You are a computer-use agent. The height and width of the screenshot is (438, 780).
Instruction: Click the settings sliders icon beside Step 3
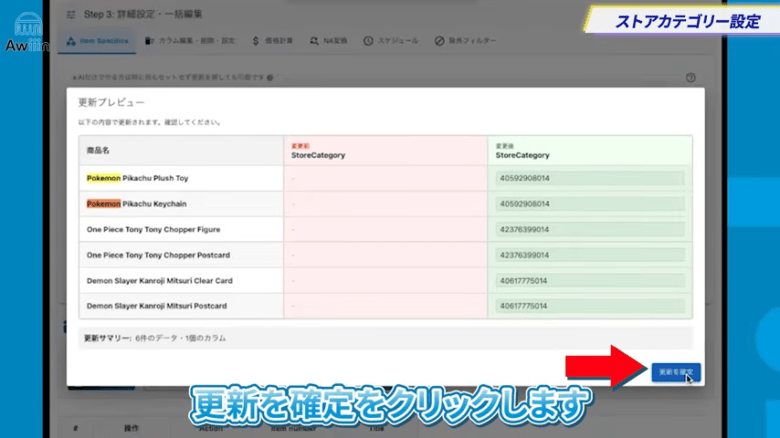coord(71,14)
